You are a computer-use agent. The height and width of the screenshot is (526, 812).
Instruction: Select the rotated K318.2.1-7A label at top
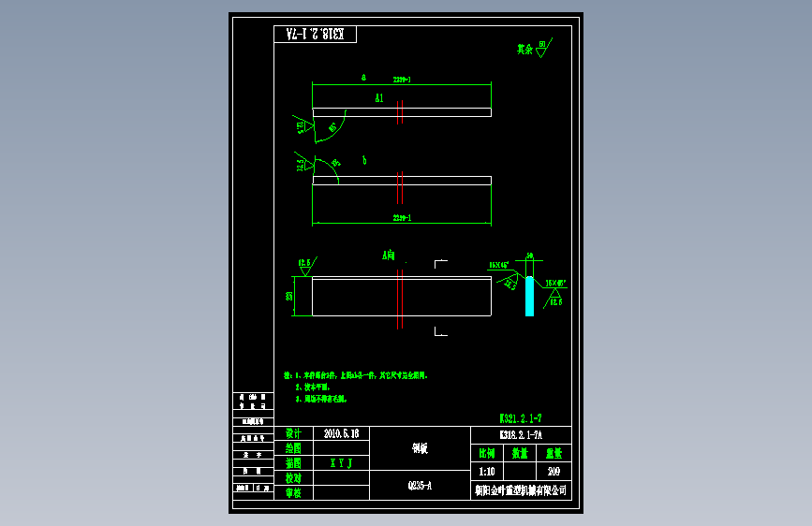click(x=315, y=35)
